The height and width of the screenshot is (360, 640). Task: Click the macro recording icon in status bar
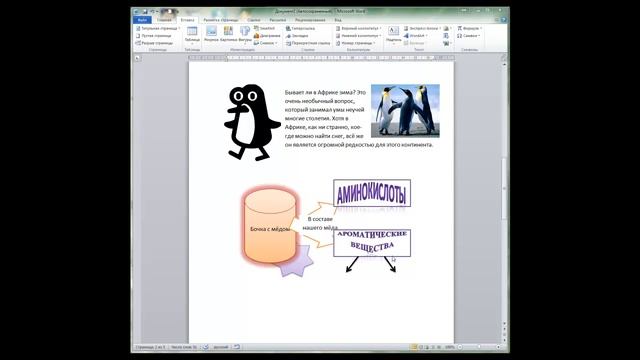pos(236,347)
